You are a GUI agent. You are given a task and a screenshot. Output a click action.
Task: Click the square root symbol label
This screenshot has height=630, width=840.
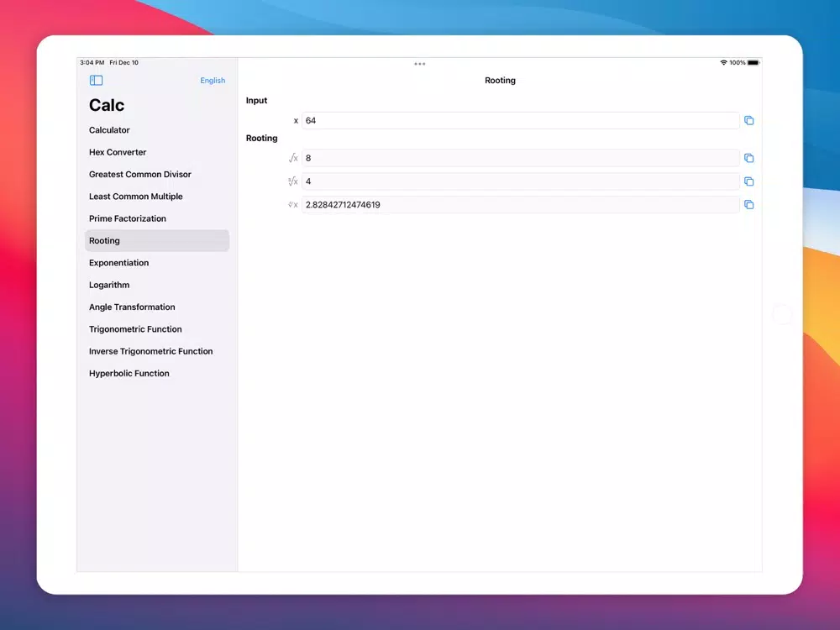pyautogui.click(x=293, y=158)
